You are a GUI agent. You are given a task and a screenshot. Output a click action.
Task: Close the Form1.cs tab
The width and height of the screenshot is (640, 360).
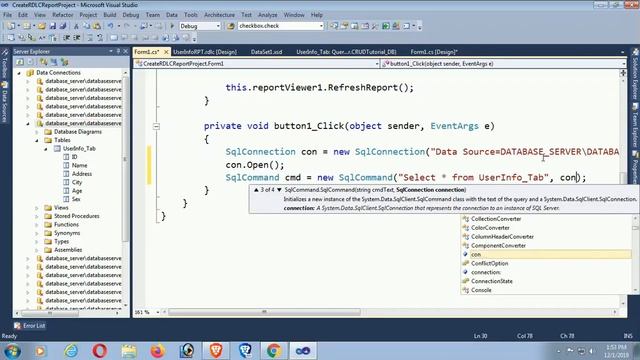(166, 52)
